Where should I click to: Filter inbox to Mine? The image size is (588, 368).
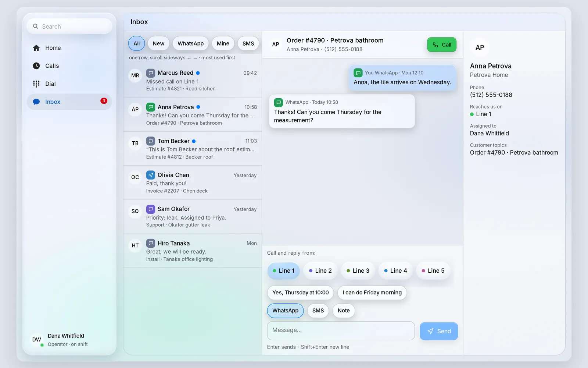[223, 43]
